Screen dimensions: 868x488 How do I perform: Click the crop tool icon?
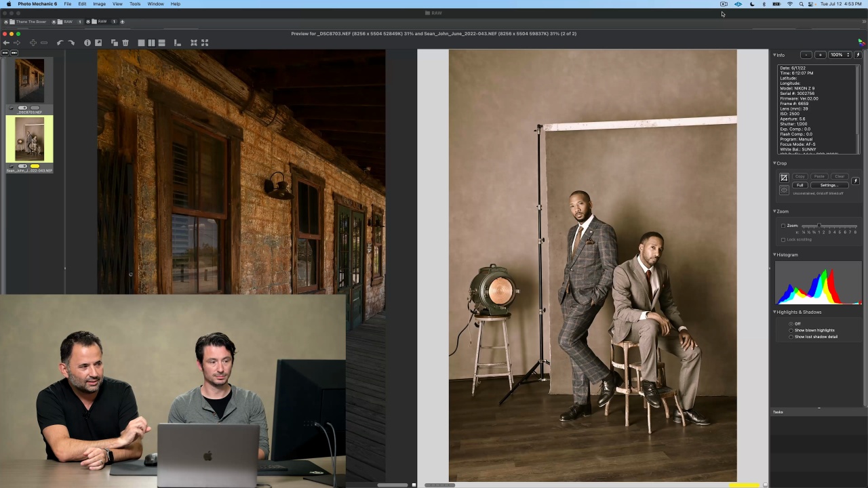(784, 178)
